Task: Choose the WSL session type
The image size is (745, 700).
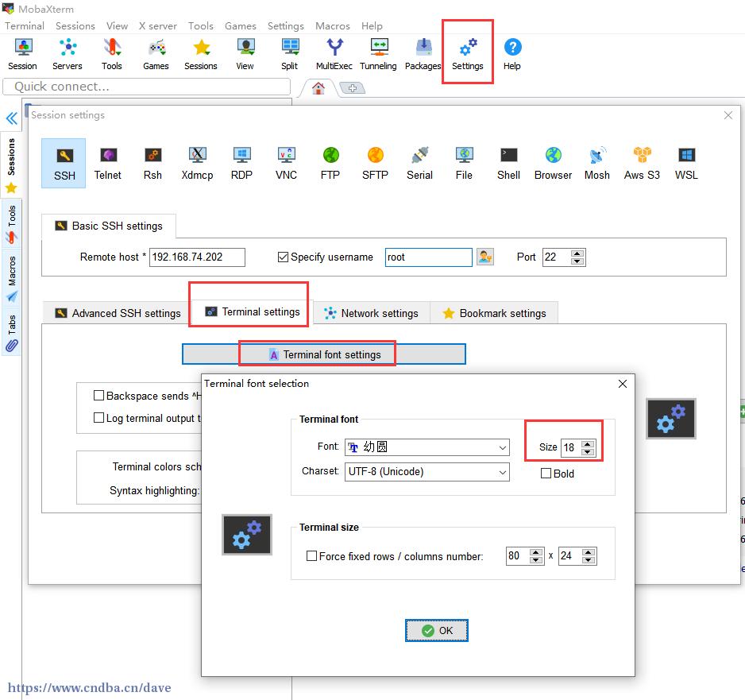Action: [686, 164]
